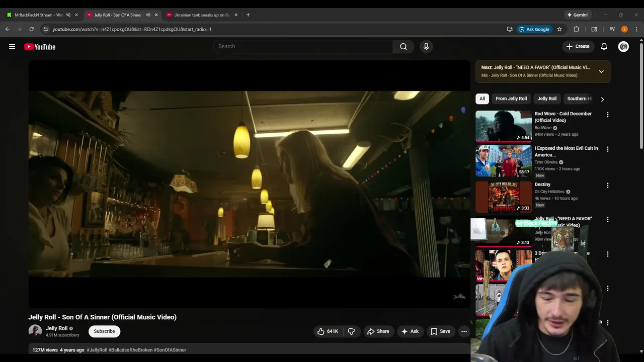The width and height of the screenshot is (644, 362).
Task: Open options for NEED A FAVOR video
Action: pyautogui.click(x=608, y=220)
